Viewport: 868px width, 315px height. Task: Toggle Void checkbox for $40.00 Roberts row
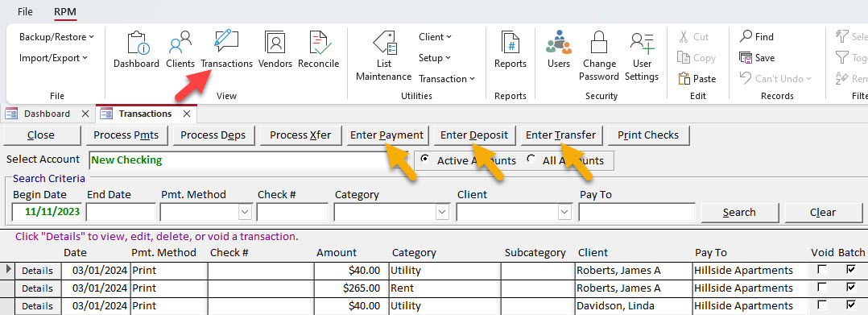(823, 270)
